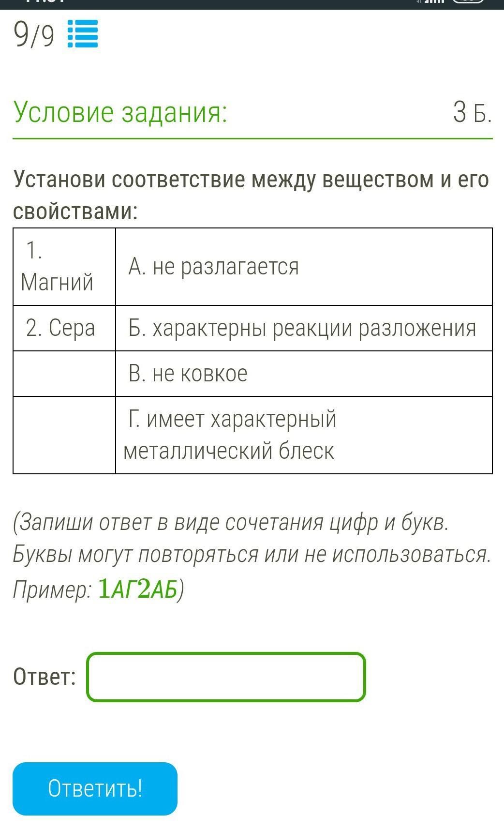Submit with the Ответить! button
Screen dimensions: 504x831
click(x=95, y=788)
